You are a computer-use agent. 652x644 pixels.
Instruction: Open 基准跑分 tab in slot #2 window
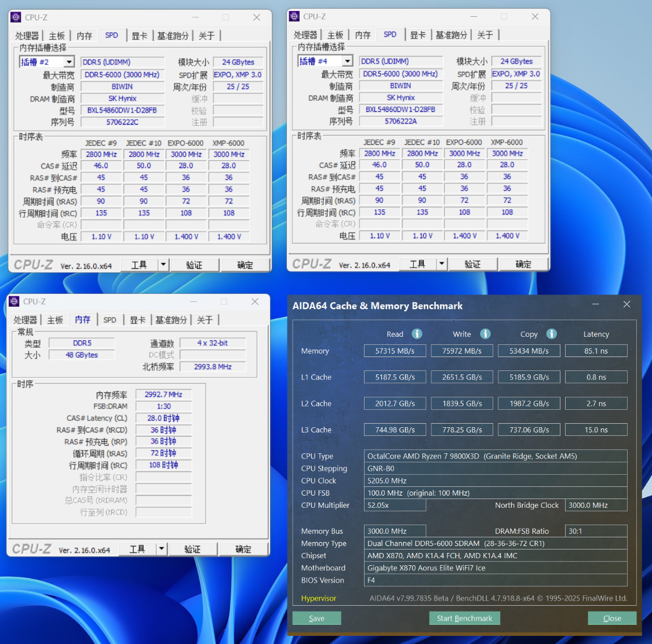tap(173, 36)
